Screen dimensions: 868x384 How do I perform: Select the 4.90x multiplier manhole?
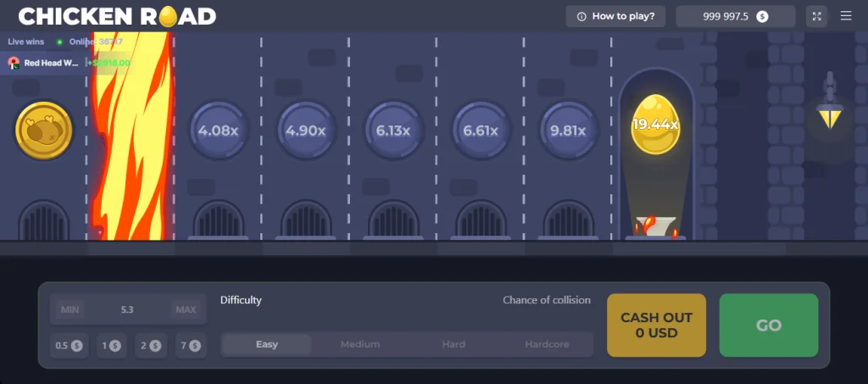pos(305,131)
